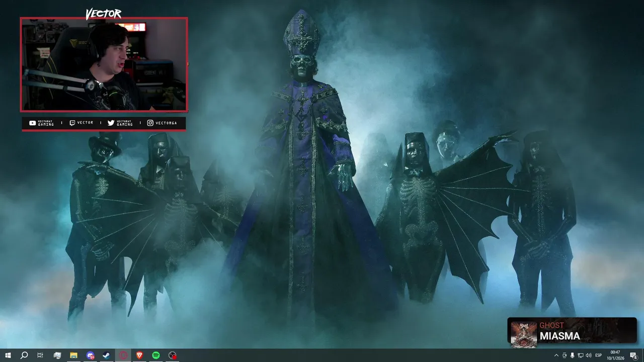Open the clock showing 00:47
This screenshot has width=644, height=362.
pyautogui.click(x=615, y=355)
